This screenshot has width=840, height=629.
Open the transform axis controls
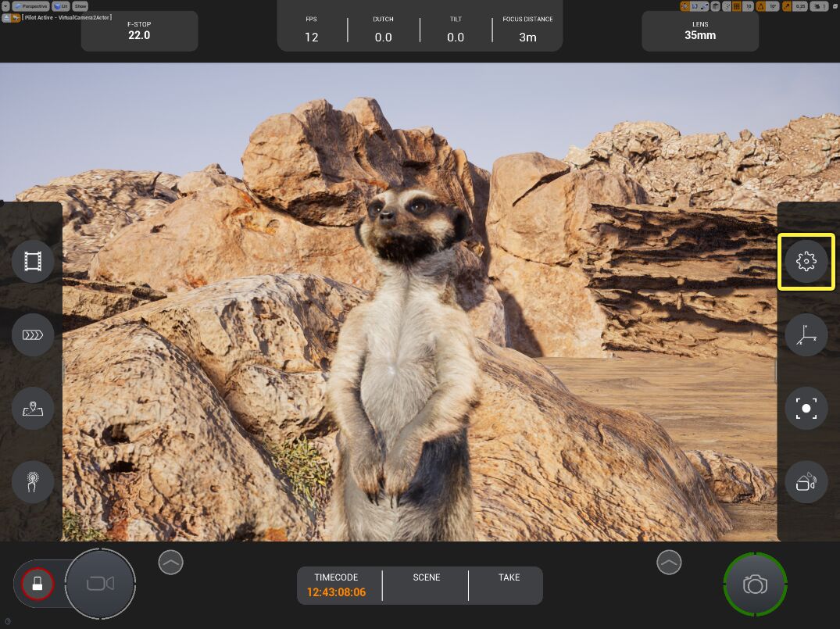click(806, 335)
